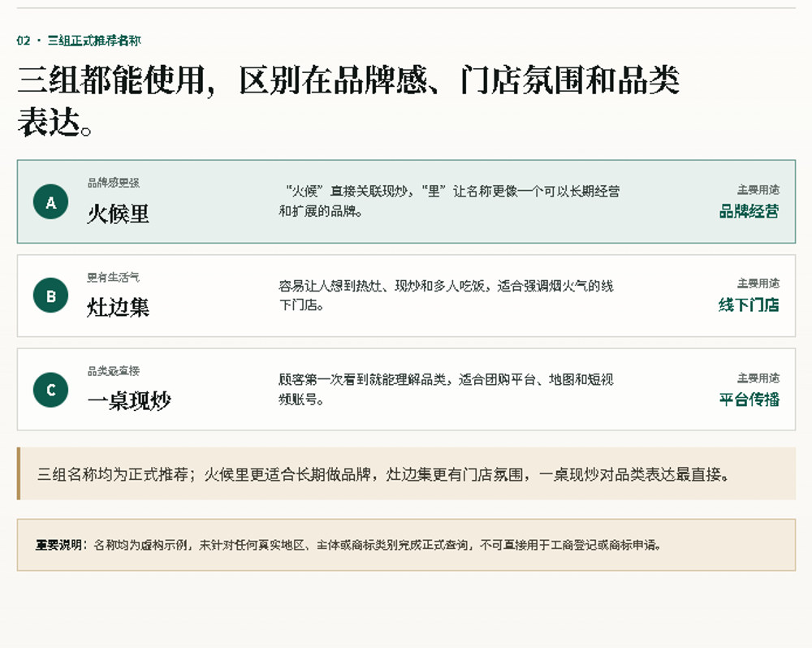
Task: Click the 品类最直接 tag above 一桌现炒
Action: 114,371
